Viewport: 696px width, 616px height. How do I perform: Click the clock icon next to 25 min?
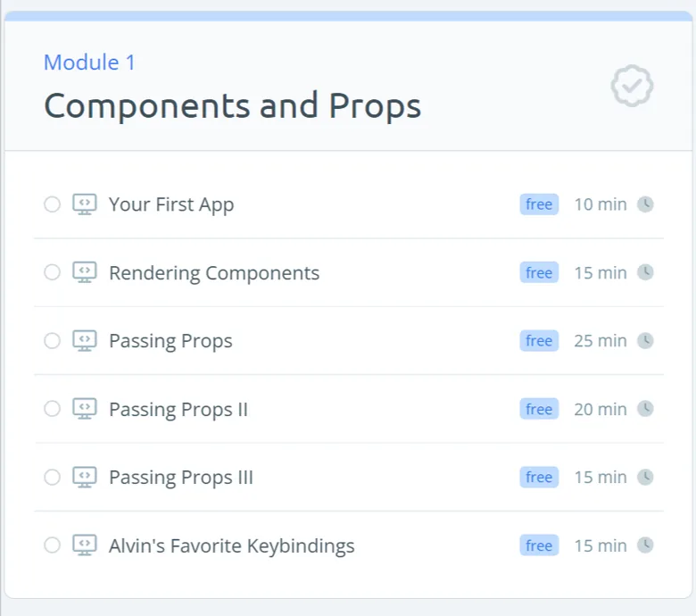(645, 341)
